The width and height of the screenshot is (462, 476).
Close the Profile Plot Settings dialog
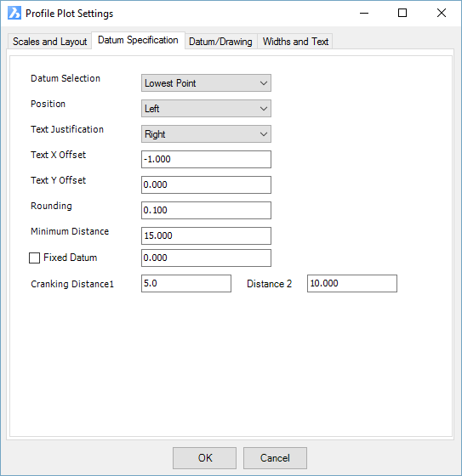click(442, 13)
